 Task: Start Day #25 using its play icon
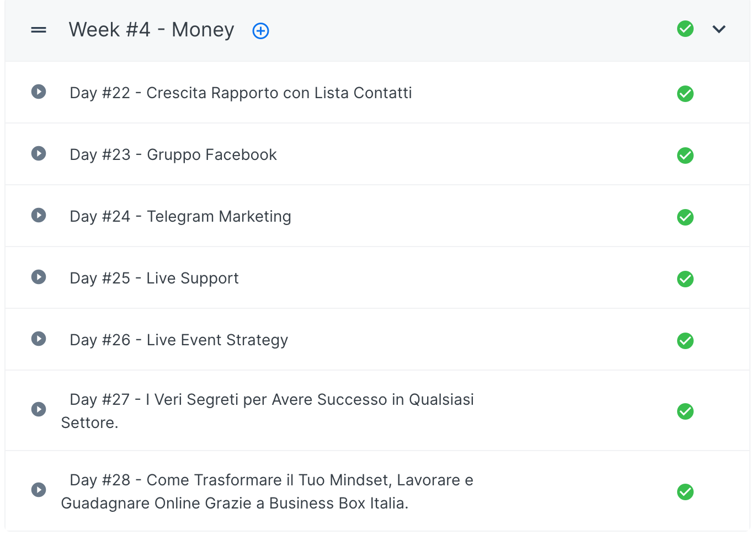[39, 277]
